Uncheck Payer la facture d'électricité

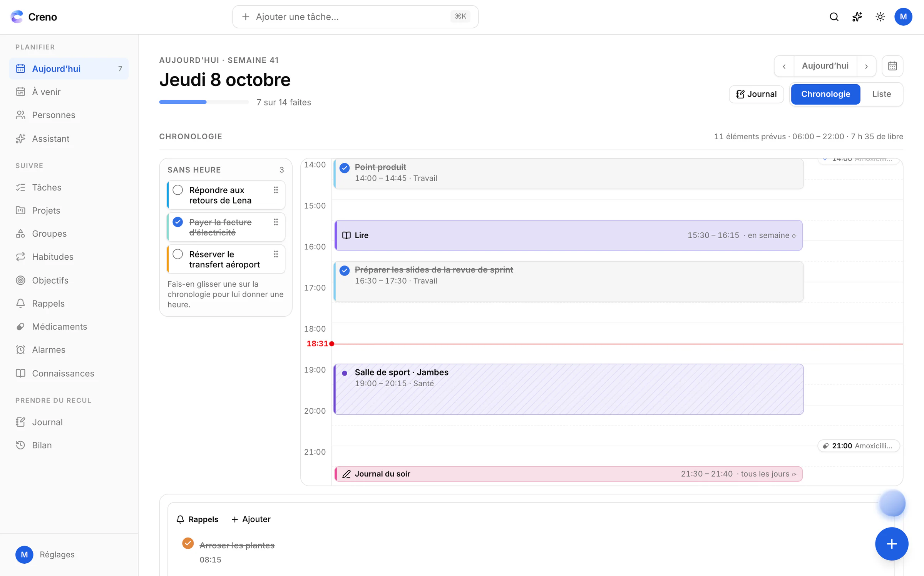click(178, 222)
